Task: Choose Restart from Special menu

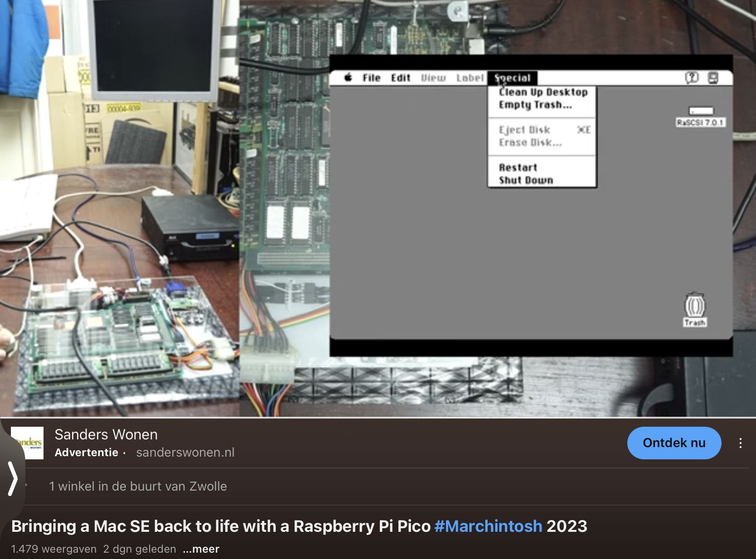Action: click(x=518, y=168)
